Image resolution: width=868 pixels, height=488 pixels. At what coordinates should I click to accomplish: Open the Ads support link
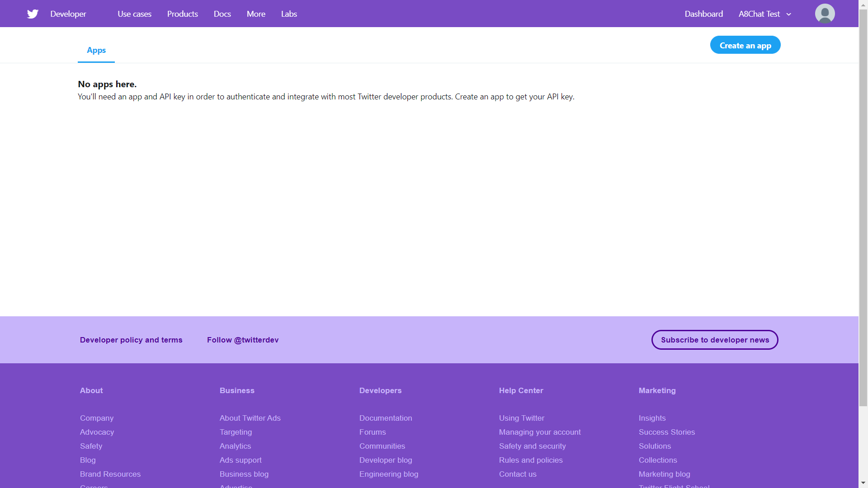(x=241, y=460)
